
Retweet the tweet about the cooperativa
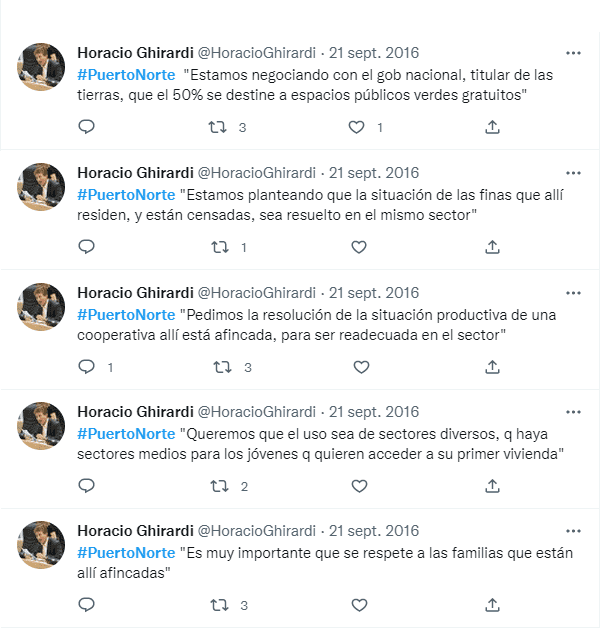coord(222,367)
